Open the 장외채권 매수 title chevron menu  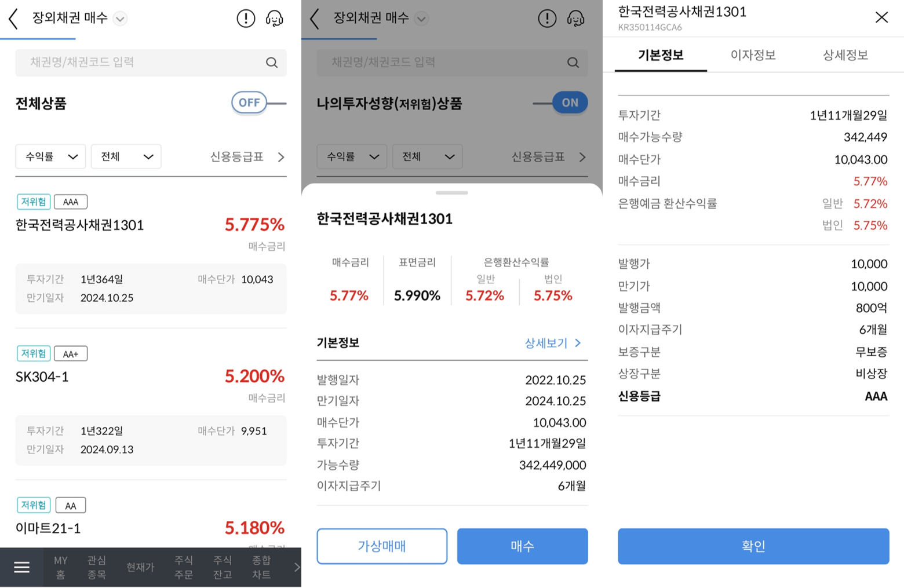119,18
